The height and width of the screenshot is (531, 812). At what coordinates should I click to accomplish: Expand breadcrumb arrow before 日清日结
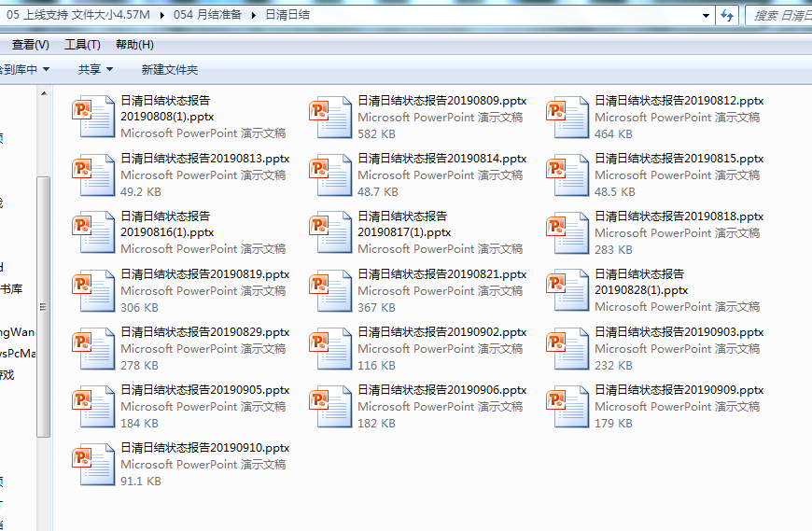[x=255, y=15]
